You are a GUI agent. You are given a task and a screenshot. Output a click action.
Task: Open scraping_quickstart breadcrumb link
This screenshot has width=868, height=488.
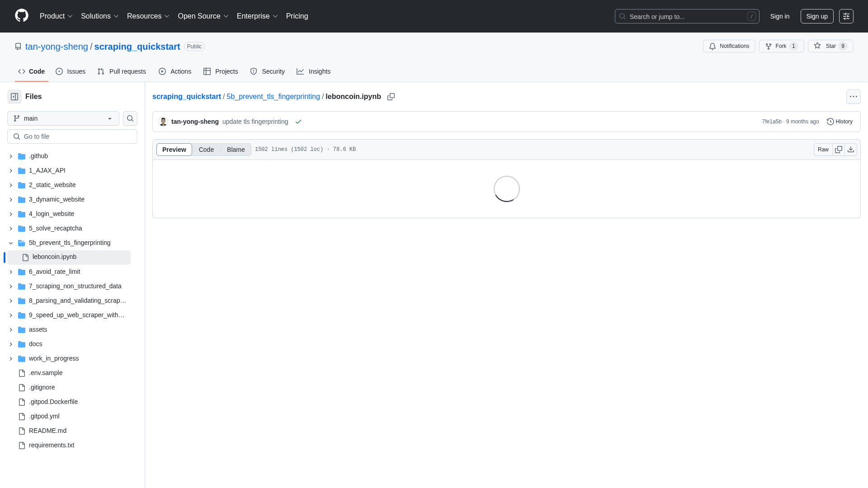tap(186, 97)
